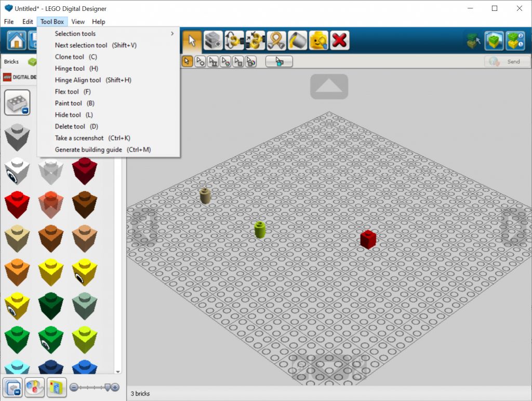The image size is (532, 401).
Task: Pick the dark green 1x1 brick in the palette
Action: click(x=51, y=306)
